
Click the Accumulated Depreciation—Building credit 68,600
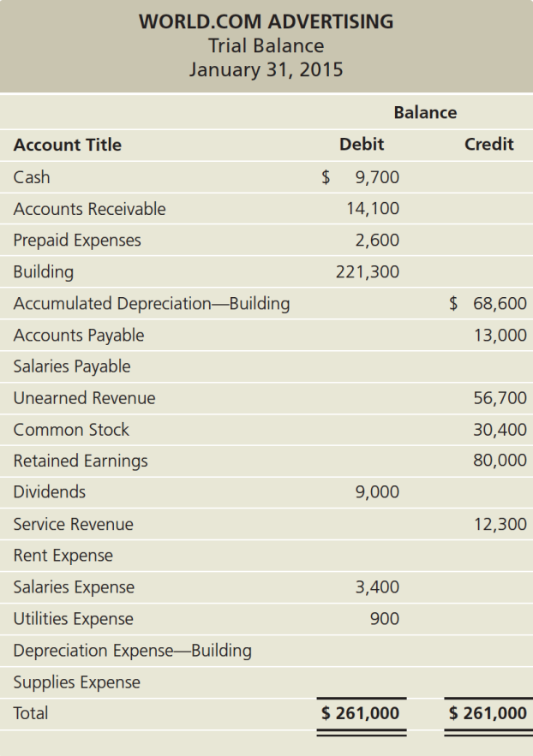point(499,304)
